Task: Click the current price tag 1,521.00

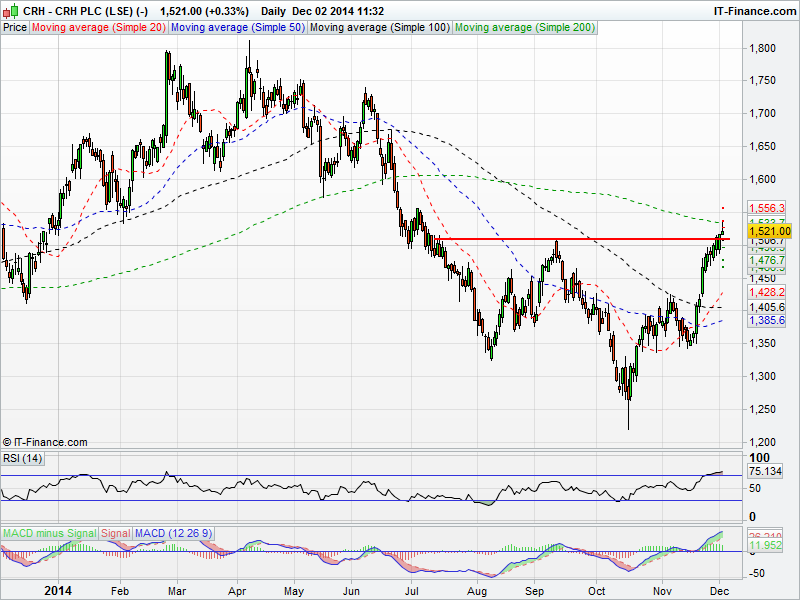Action: tap(769, 231)
